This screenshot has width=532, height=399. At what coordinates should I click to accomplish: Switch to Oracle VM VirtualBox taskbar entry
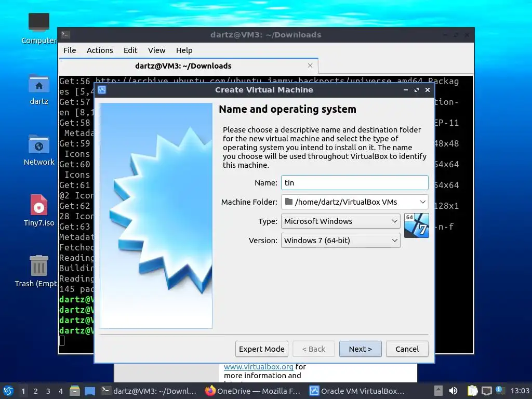click(357, 391)
